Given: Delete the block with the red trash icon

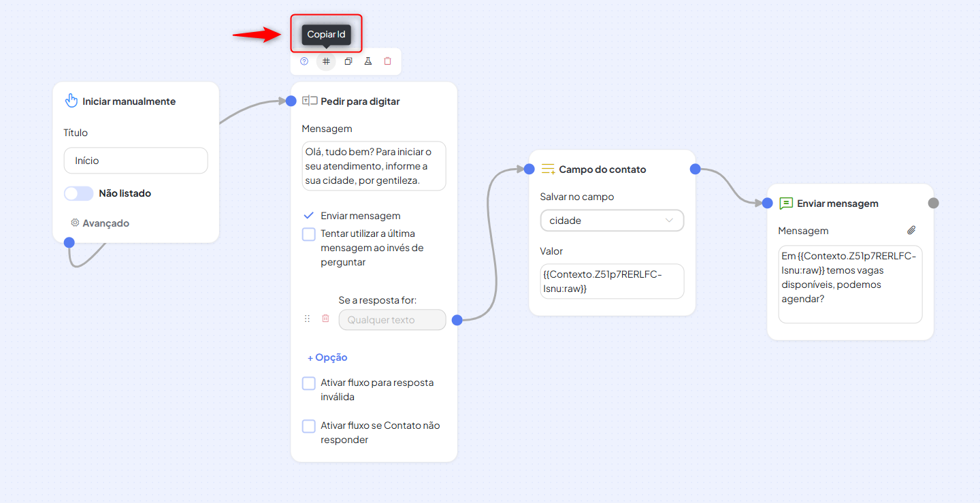Looking at the screenshot, I should tap(388, 61).
